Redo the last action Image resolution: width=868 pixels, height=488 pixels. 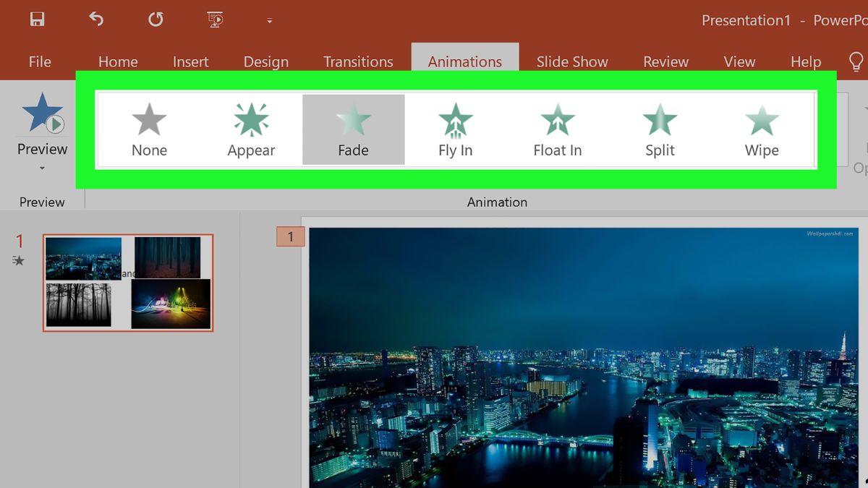[x=155, y=20]
